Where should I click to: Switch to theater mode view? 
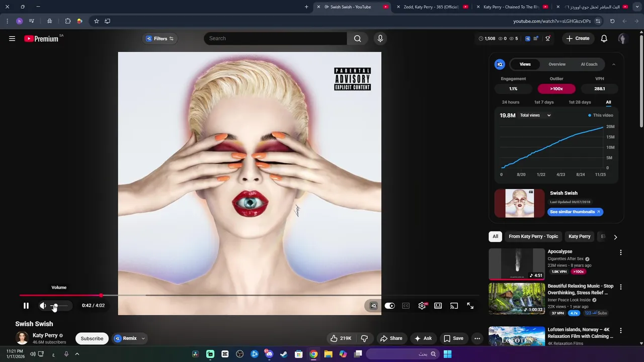(438, 306)
